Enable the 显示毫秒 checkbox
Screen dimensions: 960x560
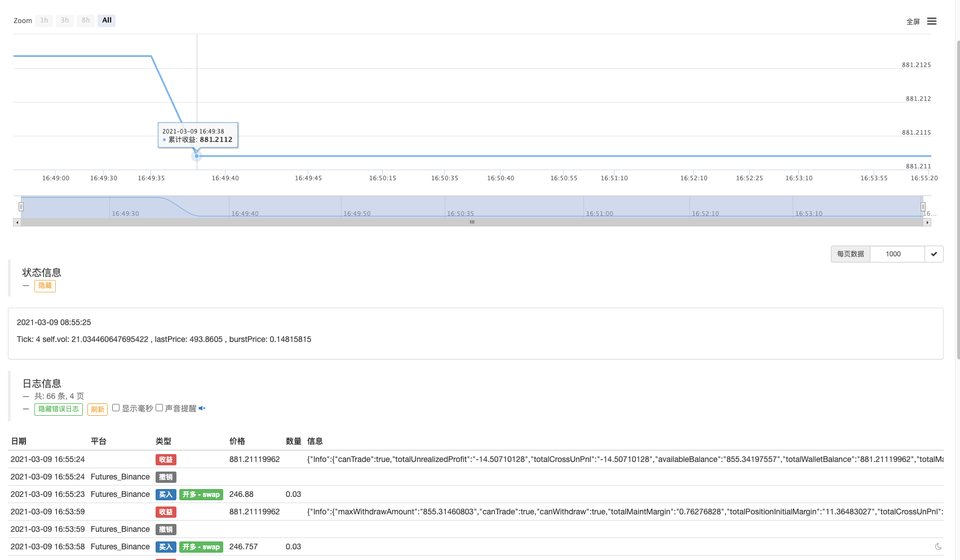tap(116, 408)
